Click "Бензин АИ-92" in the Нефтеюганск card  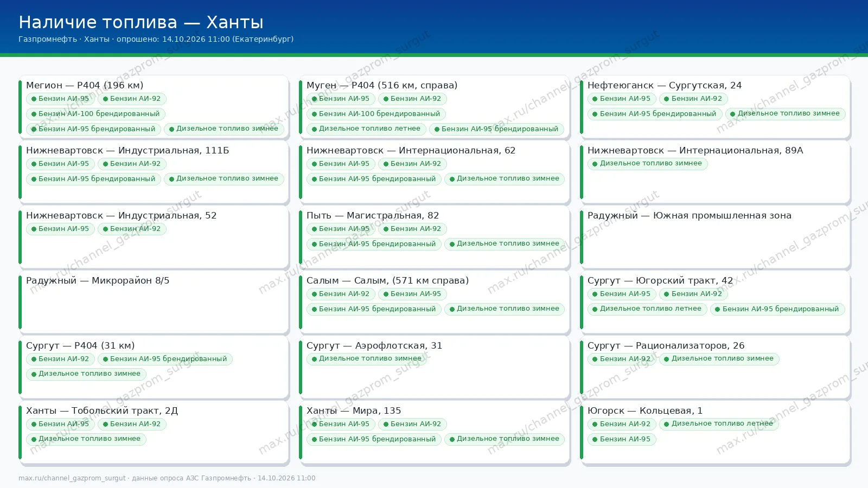pos(693,99)
